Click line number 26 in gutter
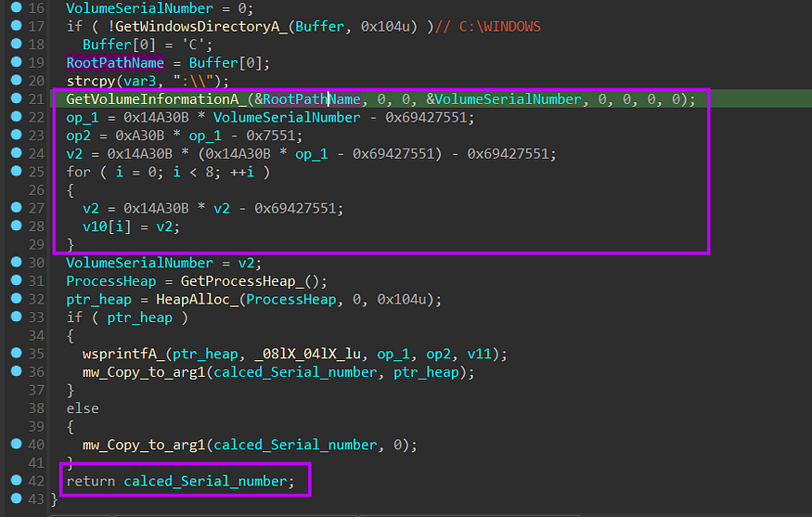Viewport: 812px width, 517px height. (36, 190)
